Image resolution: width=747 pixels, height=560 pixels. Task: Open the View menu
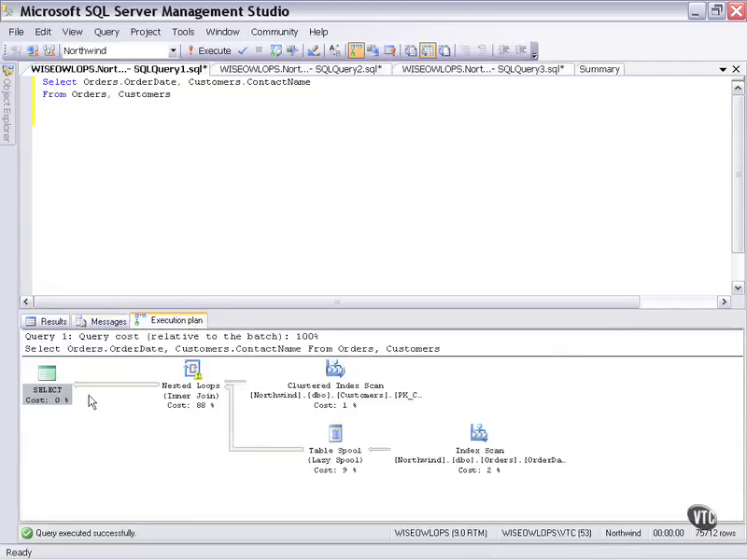(x=73, y=32)
